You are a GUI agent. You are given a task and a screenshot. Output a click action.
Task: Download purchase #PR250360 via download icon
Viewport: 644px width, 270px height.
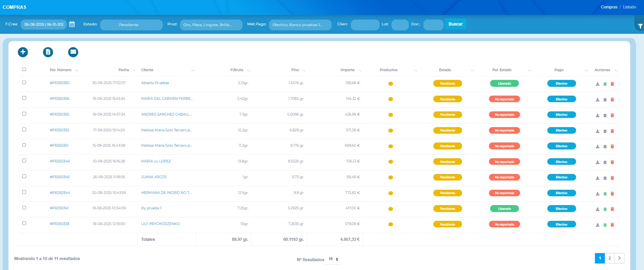click(x=598, y=84)
